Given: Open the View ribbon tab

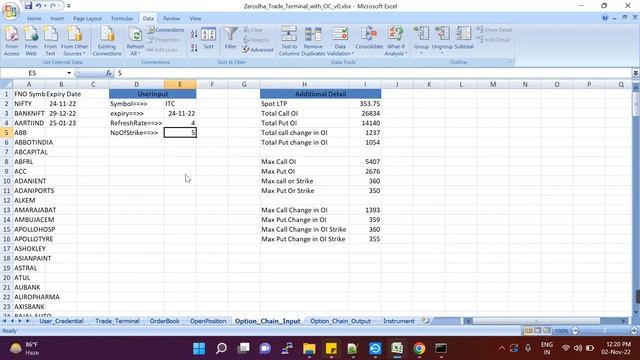Looking at the screenshot, I should tap(195, 18).
